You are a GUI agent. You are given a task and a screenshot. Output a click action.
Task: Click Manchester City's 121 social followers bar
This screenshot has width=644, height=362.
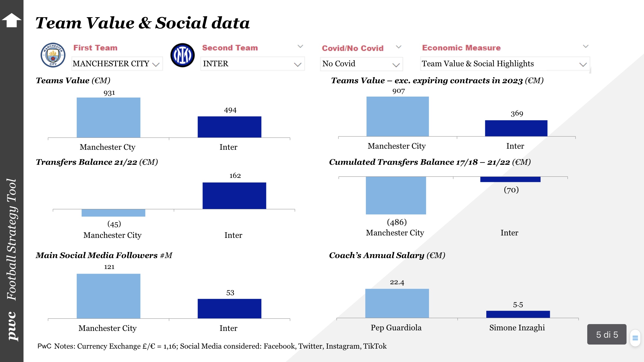(108, 296)
